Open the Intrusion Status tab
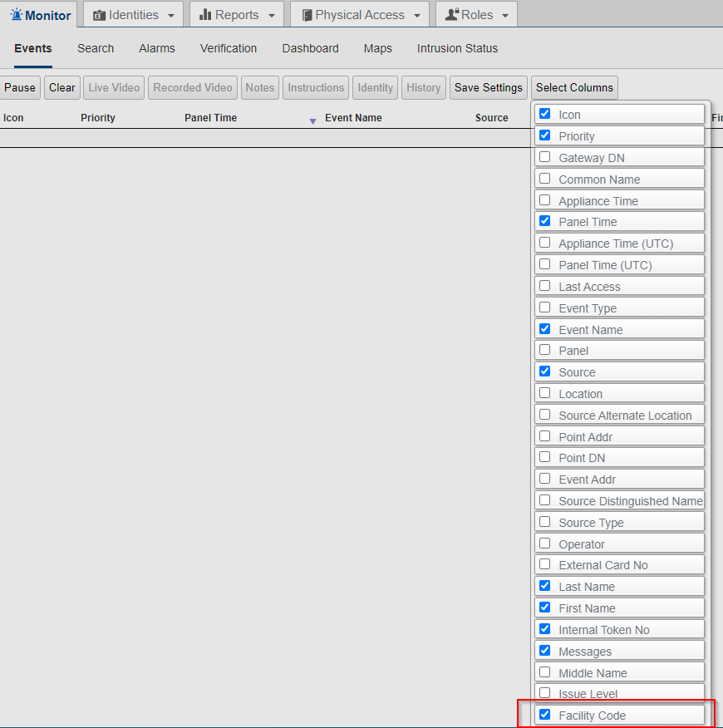 (457, 48)
